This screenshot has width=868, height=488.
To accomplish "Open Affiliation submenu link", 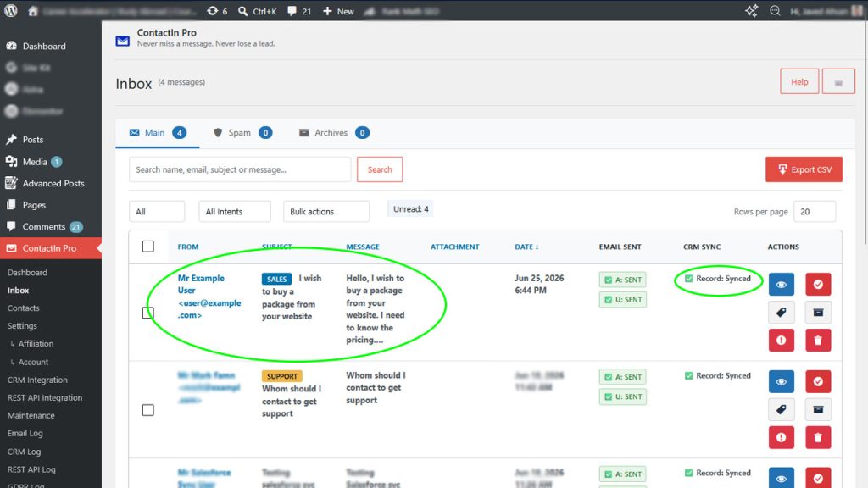I will point(36,344).
